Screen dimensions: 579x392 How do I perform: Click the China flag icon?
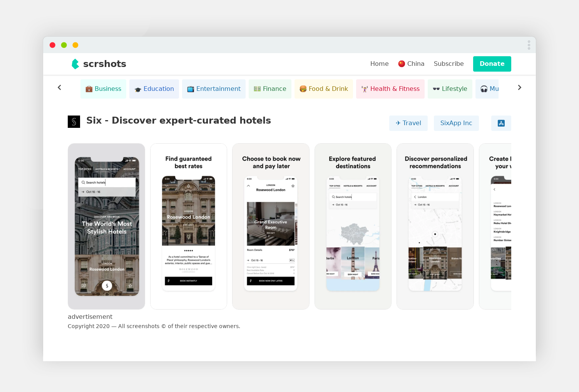402,64
